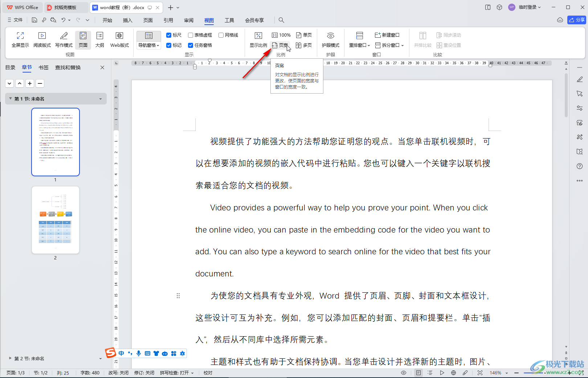
Task: Click the word count status entry
Action: 90,373
